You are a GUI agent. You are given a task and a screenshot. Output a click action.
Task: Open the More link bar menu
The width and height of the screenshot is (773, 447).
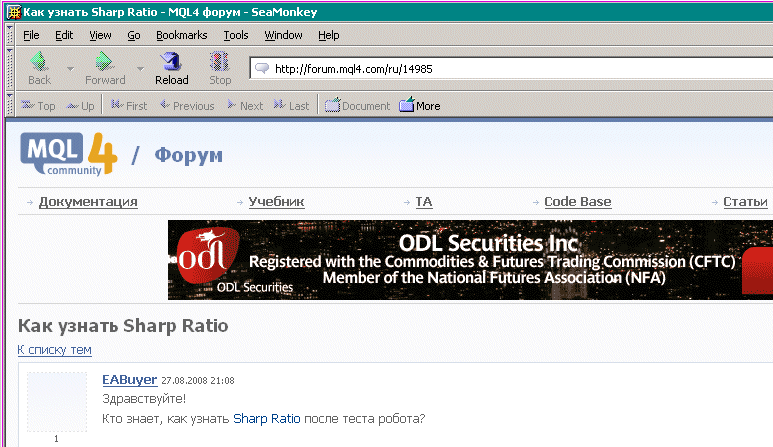420,105
